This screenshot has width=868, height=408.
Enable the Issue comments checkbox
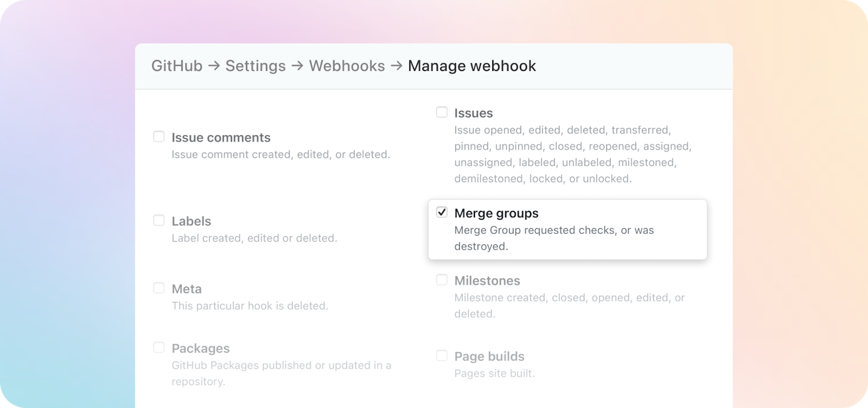pos(159,136)
